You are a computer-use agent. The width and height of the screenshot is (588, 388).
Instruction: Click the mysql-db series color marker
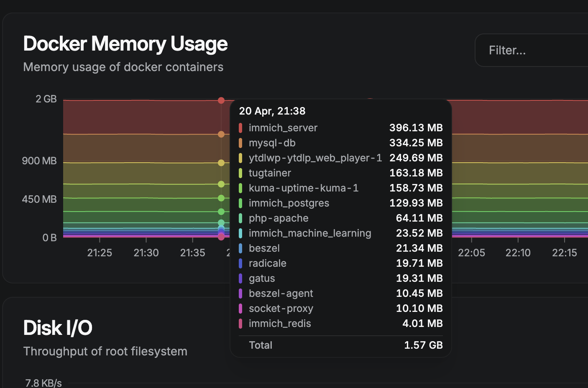pos(241,143)
